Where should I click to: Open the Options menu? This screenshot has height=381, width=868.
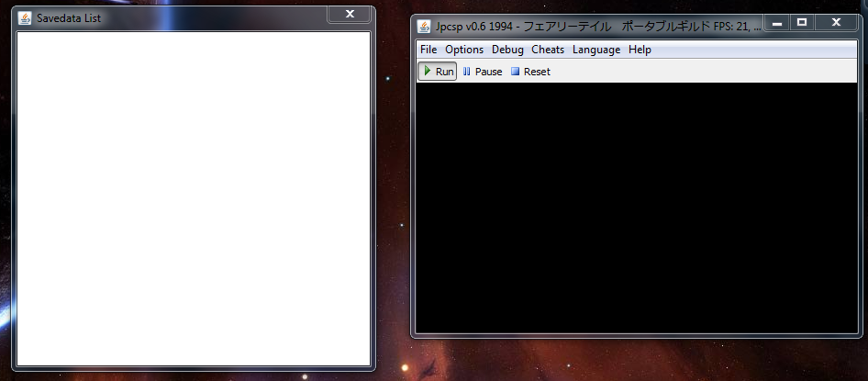pyautogui.click(x=464, y=50)
